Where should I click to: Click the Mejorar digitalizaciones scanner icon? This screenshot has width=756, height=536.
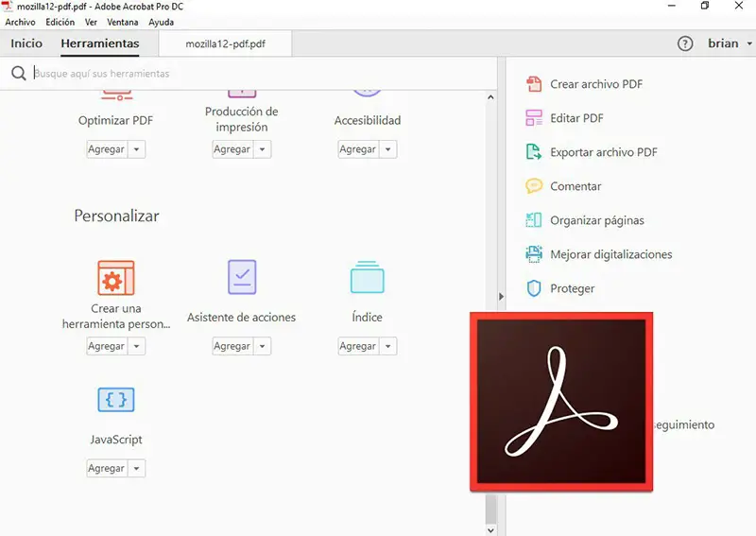[x=534, y=254]
